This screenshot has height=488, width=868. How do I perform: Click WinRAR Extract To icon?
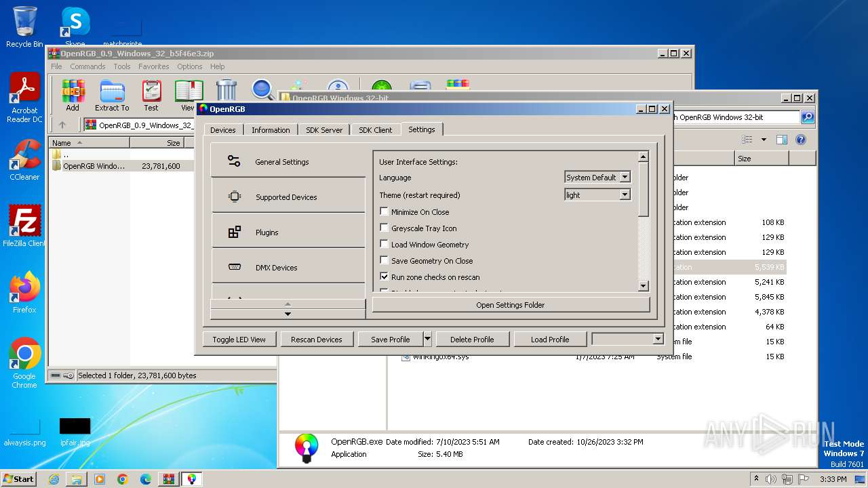point(112,96)
